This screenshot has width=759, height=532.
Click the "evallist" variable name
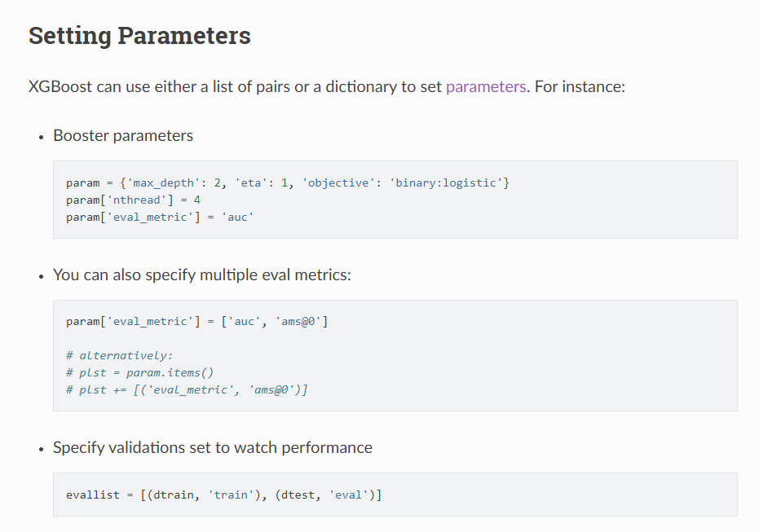(93, 495)
